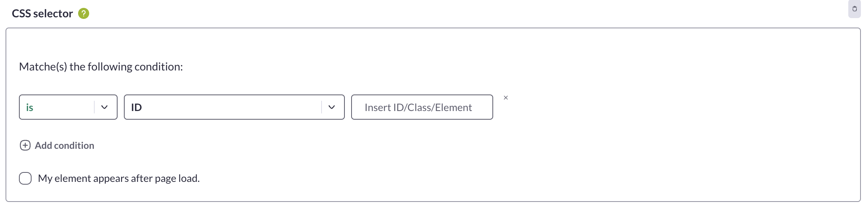
Task: Select the green "is" value text
Action: tap(30, 107)
